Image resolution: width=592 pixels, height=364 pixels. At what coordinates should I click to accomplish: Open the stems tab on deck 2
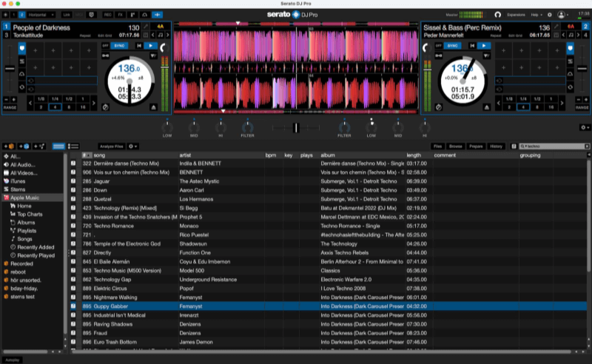(570, 61)
